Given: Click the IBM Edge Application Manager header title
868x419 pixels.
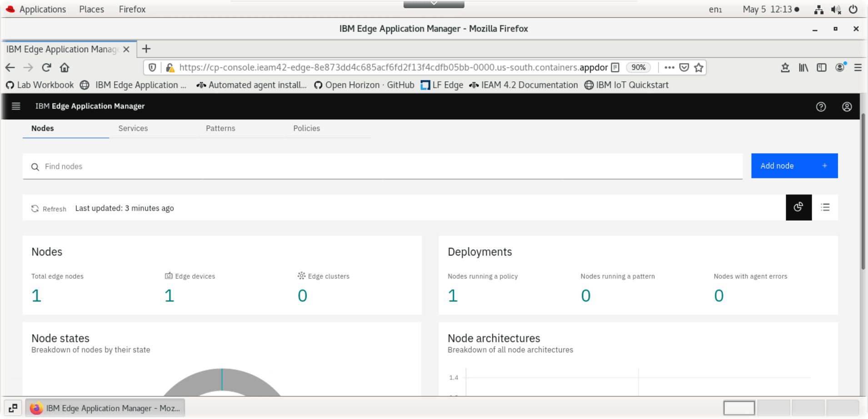Looking at the screenshot, I should point(90,106).
